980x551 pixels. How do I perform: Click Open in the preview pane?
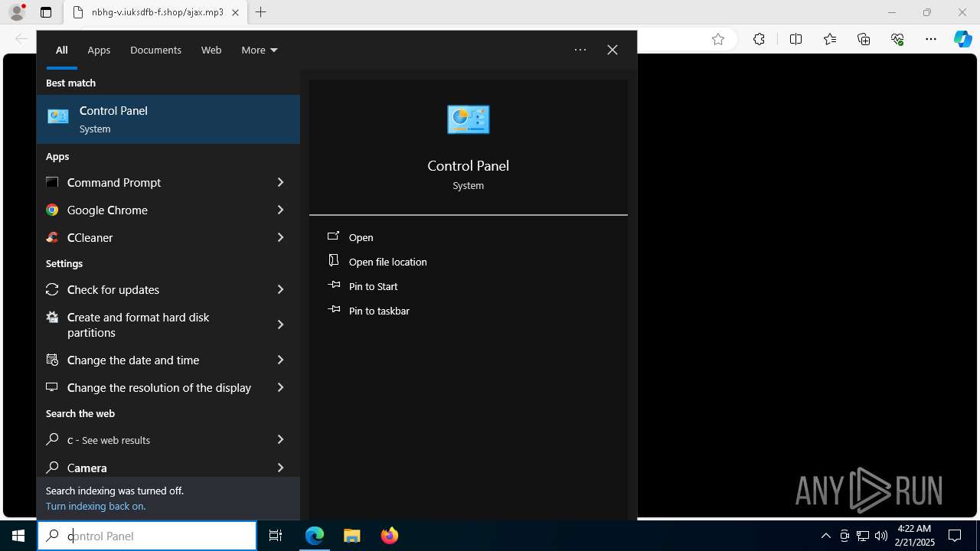tap(361, 237)
